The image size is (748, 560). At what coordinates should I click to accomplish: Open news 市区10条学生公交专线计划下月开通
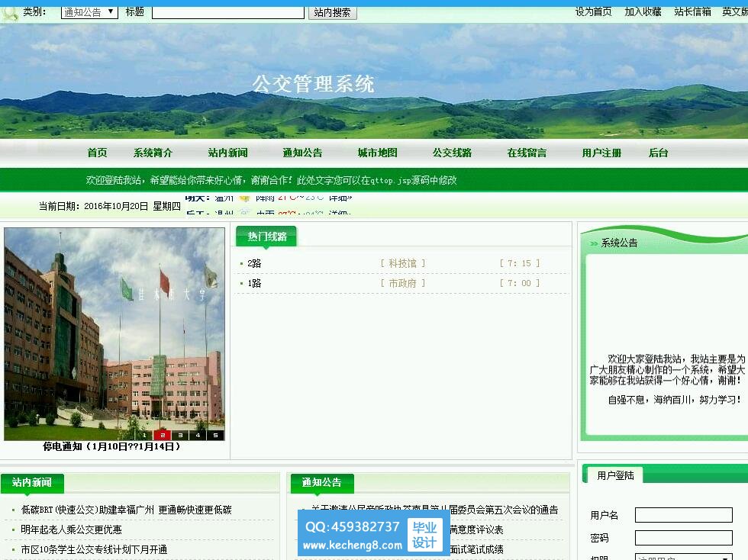94,549
